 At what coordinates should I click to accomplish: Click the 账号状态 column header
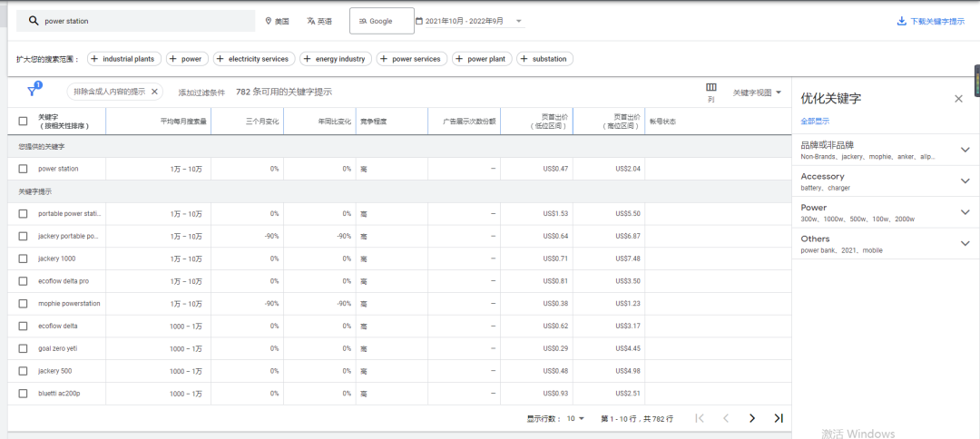(x=663, y=122)
